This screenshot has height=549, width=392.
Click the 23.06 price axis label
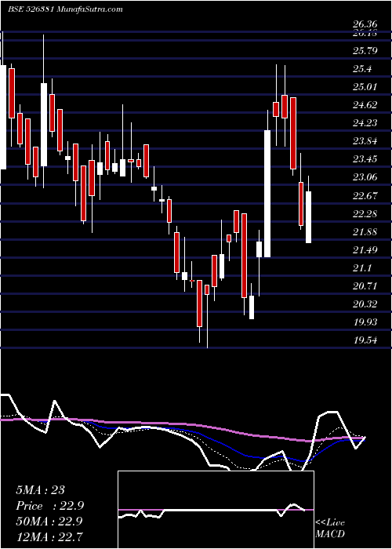pyautogui.click(x=365, y=177)
